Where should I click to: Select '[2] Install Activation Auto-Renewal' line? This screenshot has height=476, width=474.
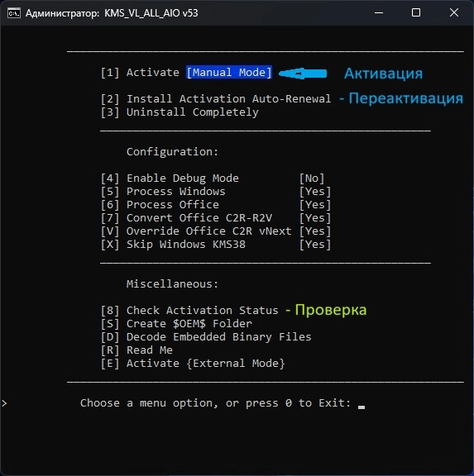216,99
